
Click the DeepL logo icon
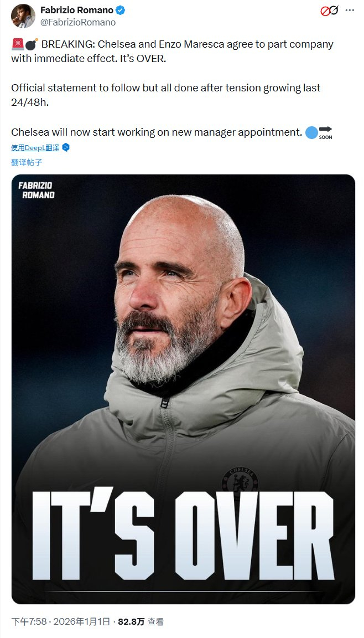[66, 148]
